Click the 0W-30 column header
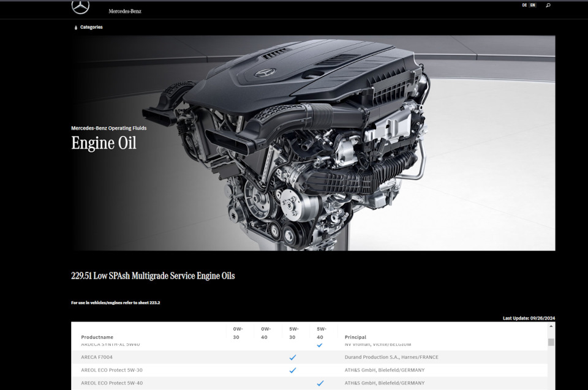This screenshot has height=390, width=588. pos(236,333)
